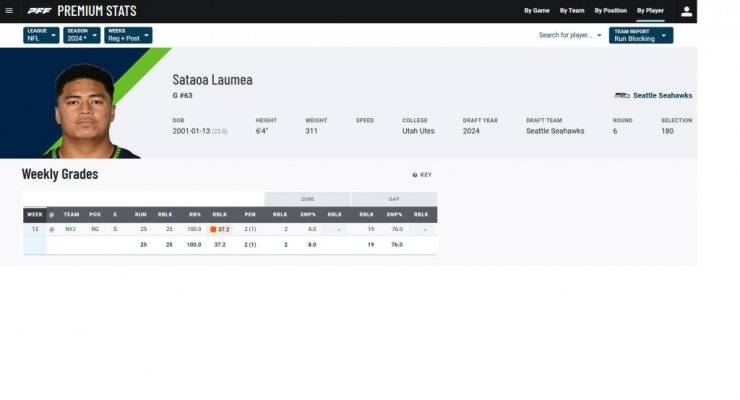
Task: Click the Sataoa Laumea name heading
Action: point(212,80)
